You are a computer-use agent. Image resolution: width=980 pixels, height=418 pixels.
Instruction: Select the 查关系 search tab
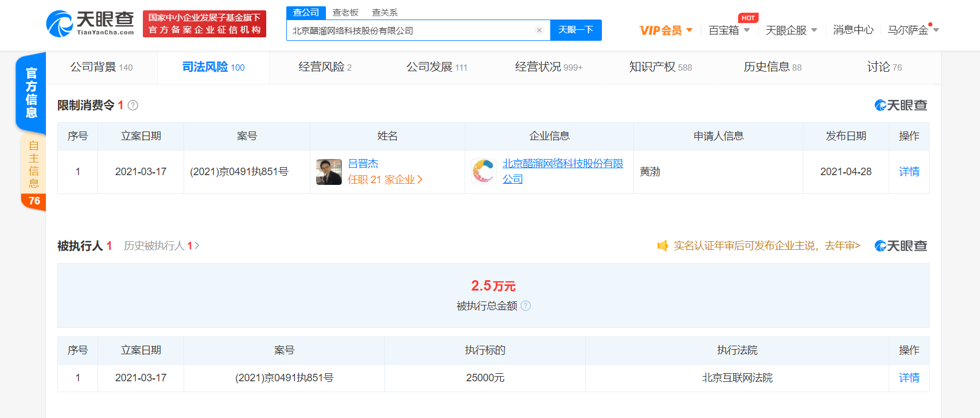(384, 13)
